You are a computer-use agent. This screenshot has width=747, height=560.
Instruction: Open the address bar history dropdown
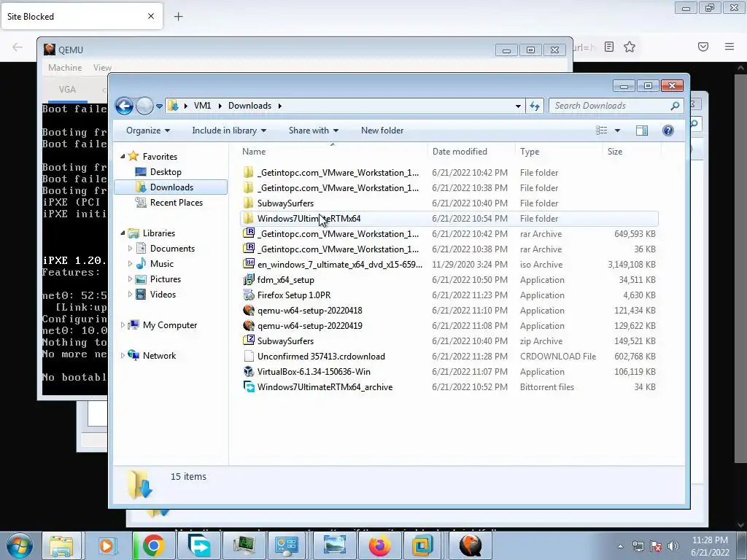(x=519, y=106)
